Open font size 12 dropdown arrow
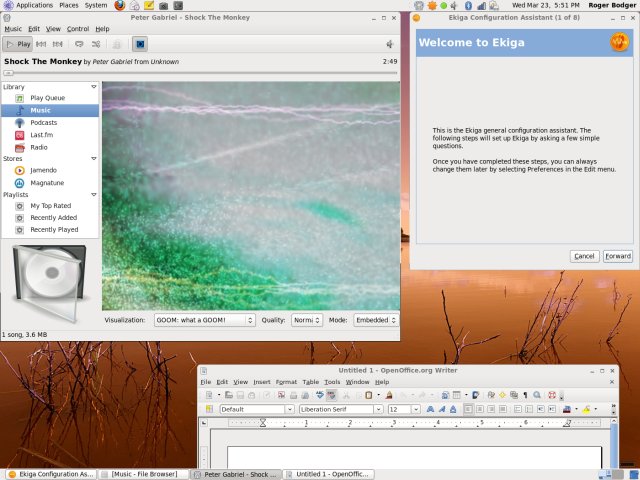The width and height of the screenshot is (640, 480). click(x=416, y=409)
